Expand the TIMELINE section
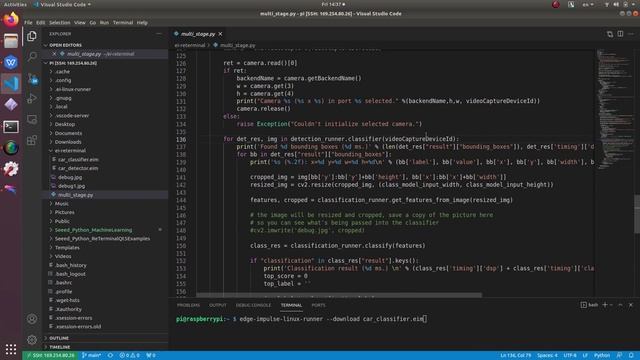 pos(105,347)
